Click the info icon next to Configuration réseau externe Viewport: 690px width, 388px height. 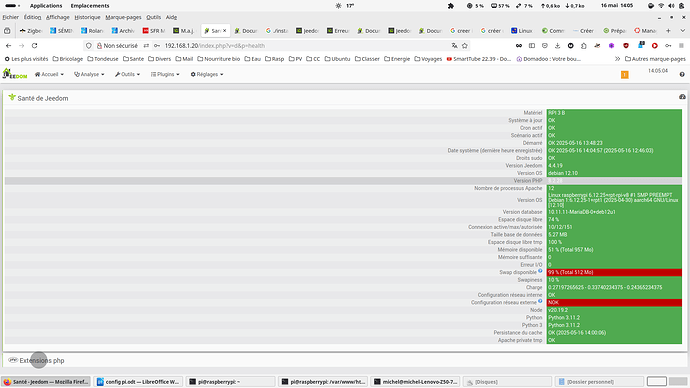(x=540, y=301)
